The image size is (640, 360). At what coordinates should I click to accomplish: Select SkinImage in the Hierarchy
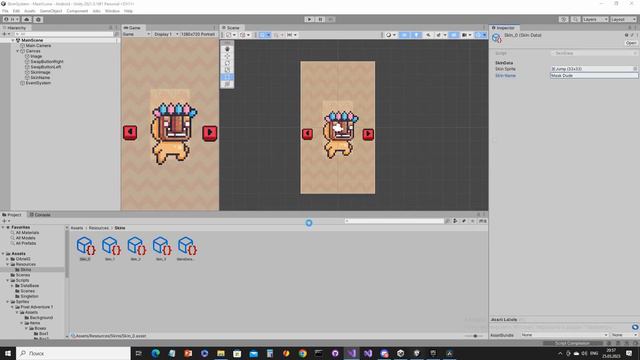40,72
